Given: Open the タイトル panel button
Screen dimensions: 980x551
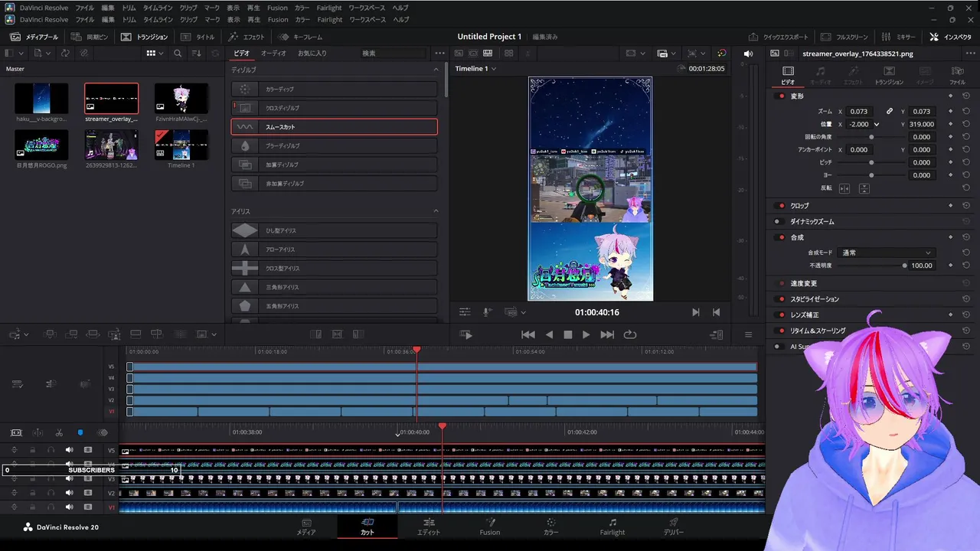Looking at the screenshot, I should 199,37.
